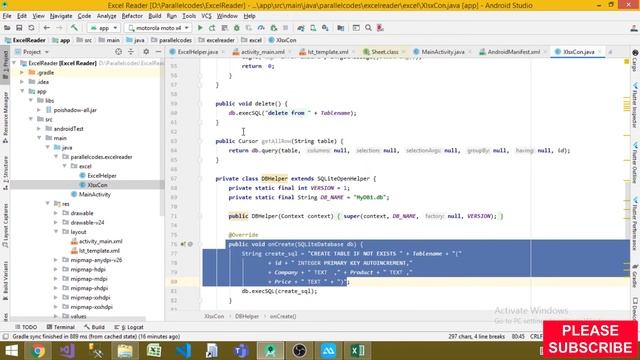Screen dimensions: 640x360
Task: Open the Logcat tool window
Action: [x=129, y=327]
